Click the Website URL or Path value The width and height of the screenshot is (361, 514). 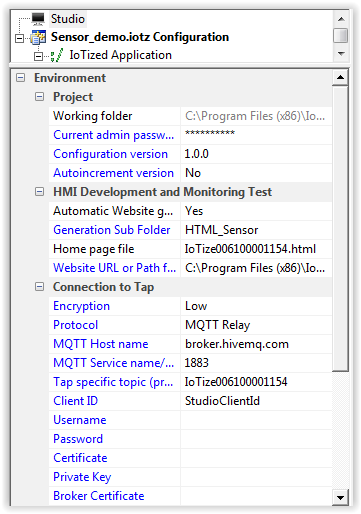(256, 268)
